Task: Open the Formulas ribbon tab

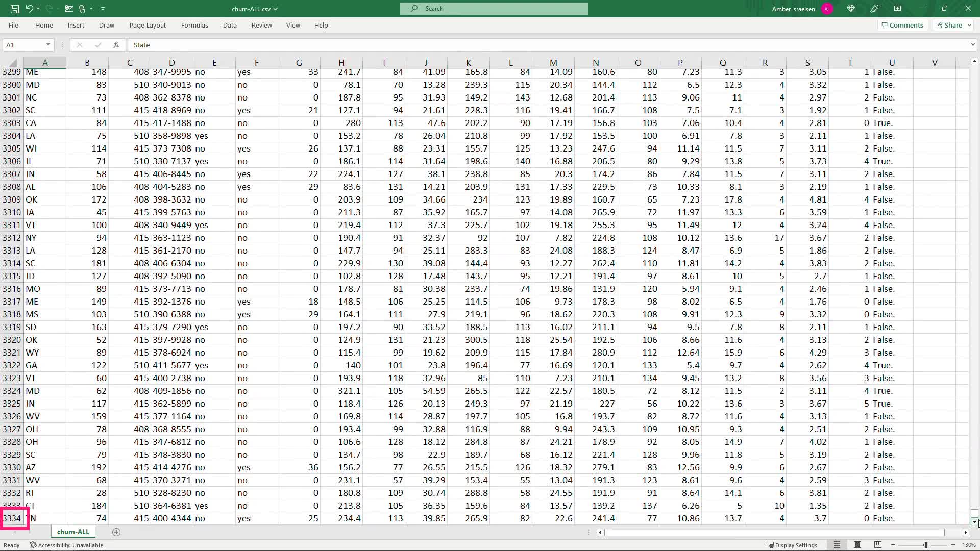Action: [x=194, y=25]
